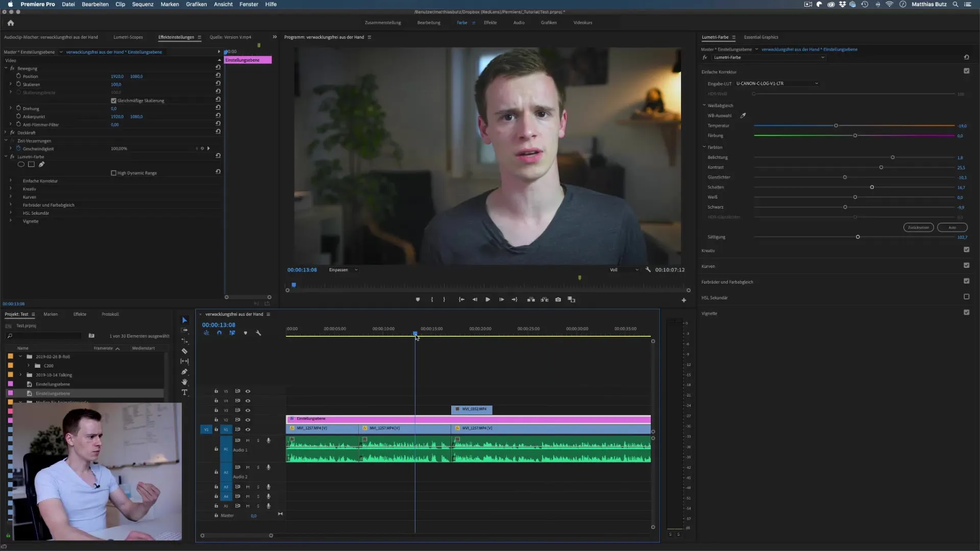Toggle the Farbräder und Farbabgleich checkbox
980x551 pixels.
[x=966, y=281]
